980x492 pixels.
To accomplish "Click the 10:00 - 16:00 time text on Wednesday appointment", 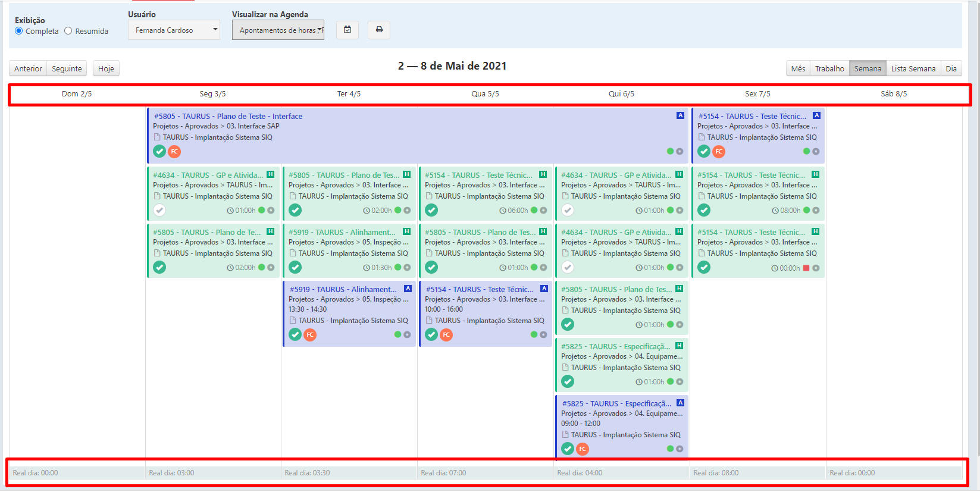I will pyautogui.click(x=443, y=309).
